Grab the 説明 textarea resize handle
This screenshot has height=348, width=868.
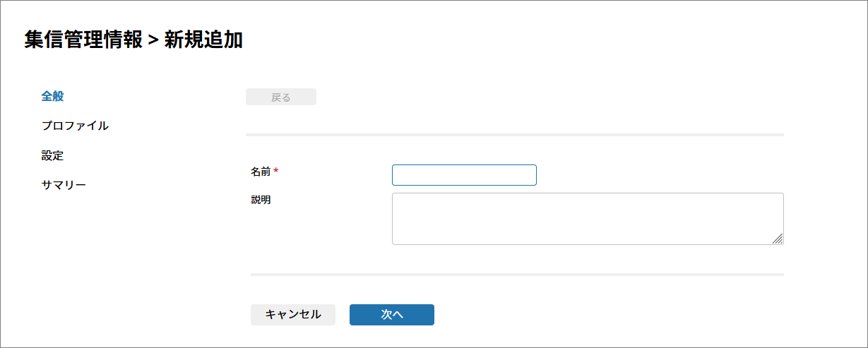coord(778,239)
